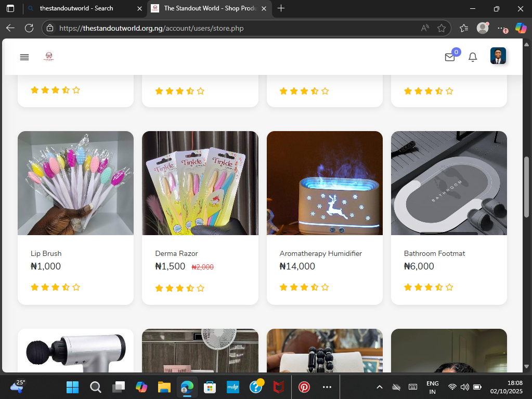
Task: Expand hidden system tray icons
Action: [x=380, y=387]
